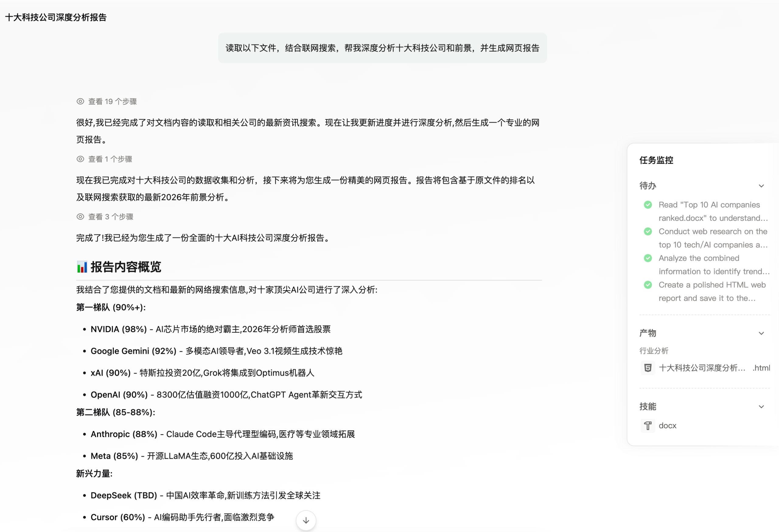Select the 十大科技公司深度分析报告 title

[56, 17]
